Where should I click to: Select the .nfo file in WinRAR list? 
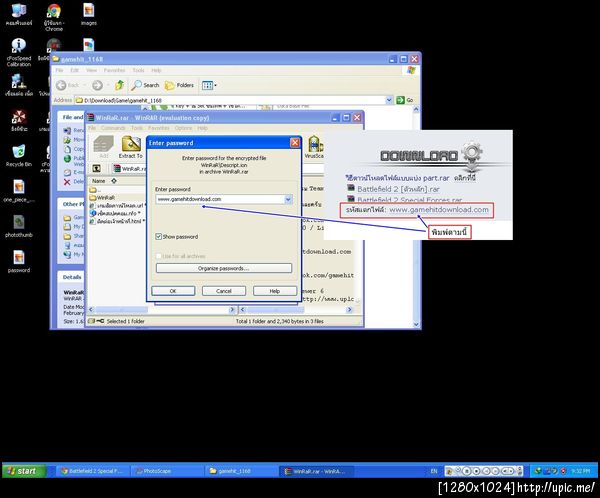coord(117,213)
